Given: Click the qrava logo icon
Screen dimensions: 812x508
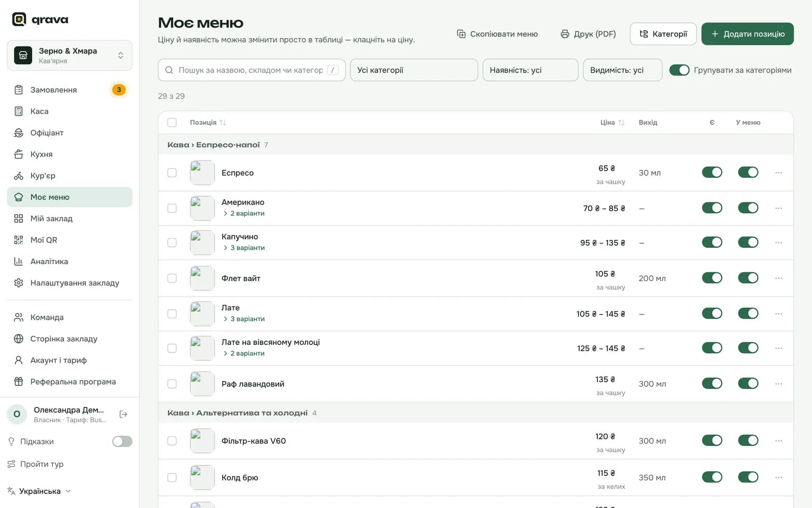Looking at the screenshot, I should click(x=19, y=19).
